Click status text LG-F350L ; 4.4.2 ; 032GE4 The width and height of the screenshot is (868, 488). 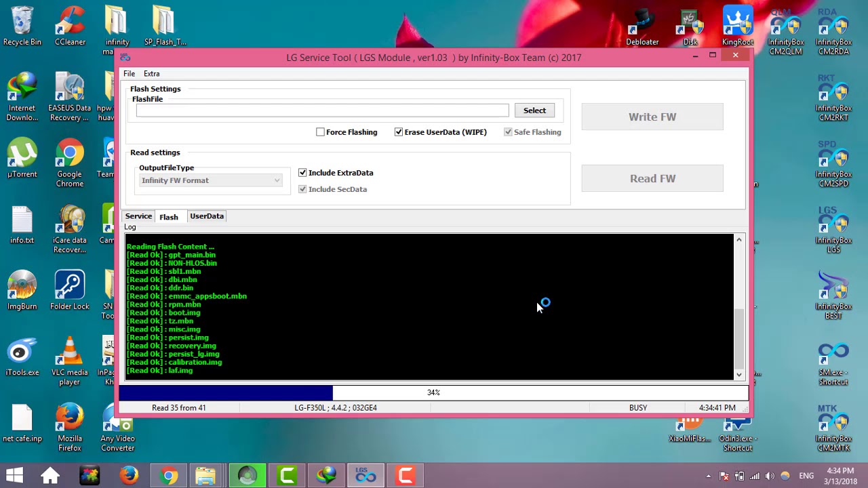pos(336,408)
